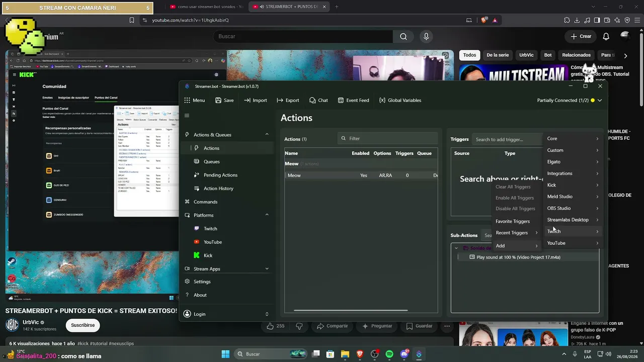Open the YouTube platform settings in sidebar
Viewport: 644px width, 362px height.
[x=227, y=242]
